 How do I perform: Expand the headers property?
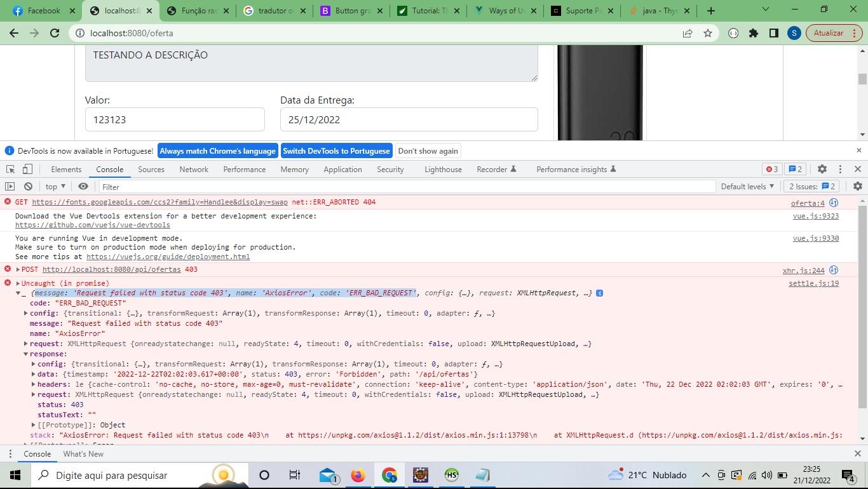(x=33, y=384)
